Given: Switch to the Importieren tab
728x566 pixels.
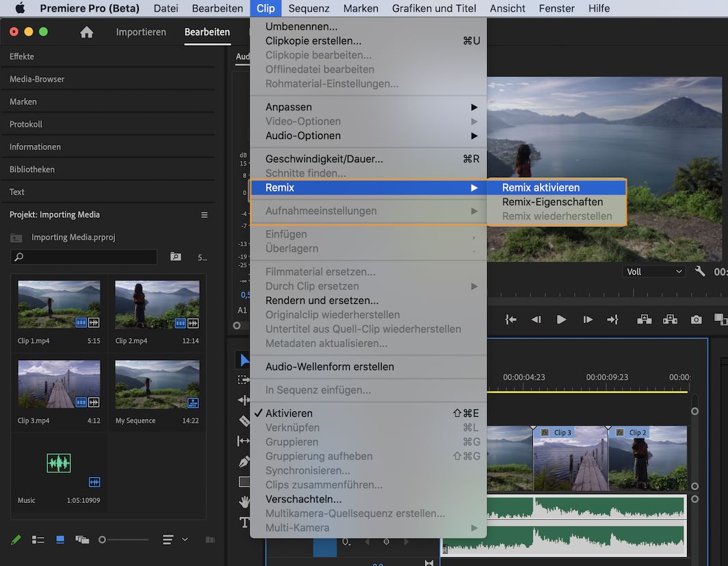Looking at the screenshot, I should [141, 31].
